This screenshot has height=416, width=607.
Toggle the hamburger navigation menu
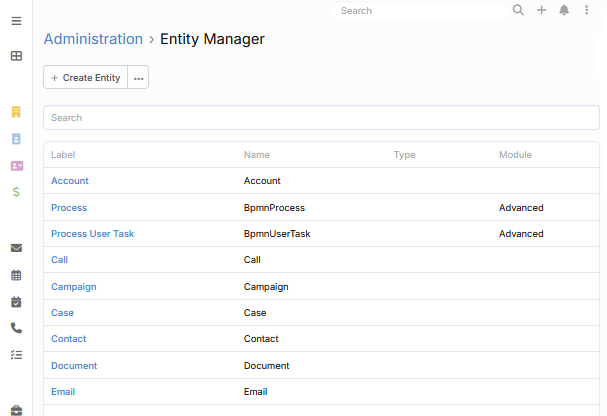tap(16, 20)
